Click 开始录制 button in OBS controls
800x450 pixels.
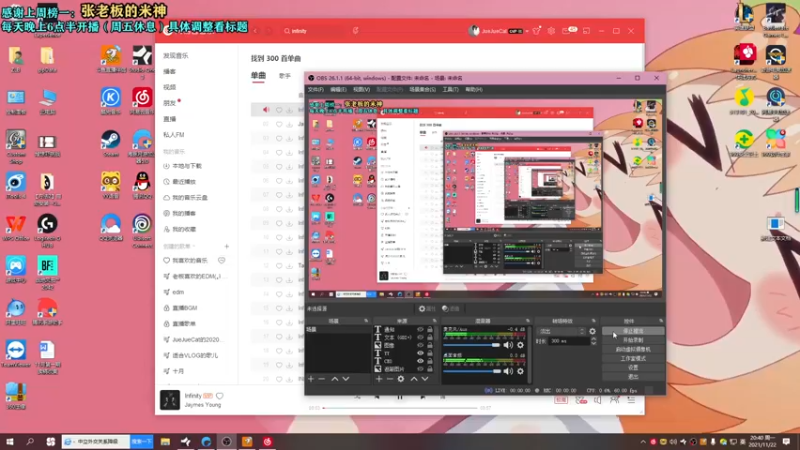633,340
